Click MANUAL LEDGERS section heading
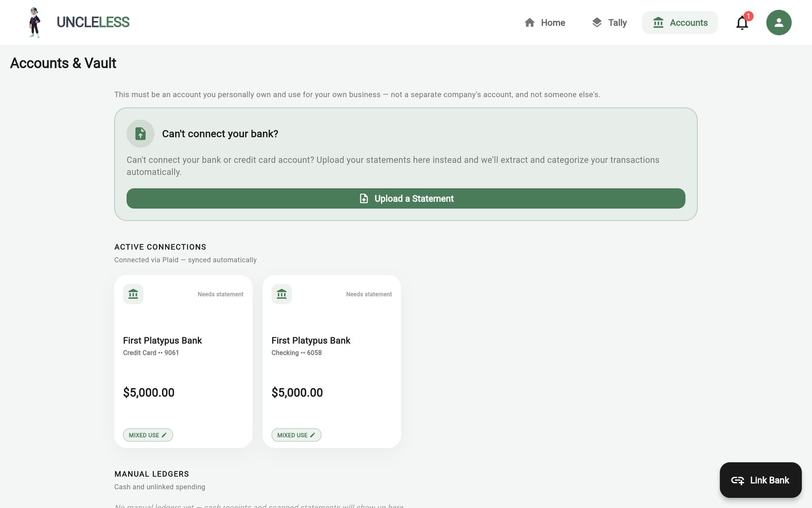This screenshot has width=812, height=508. pos(152,474)
